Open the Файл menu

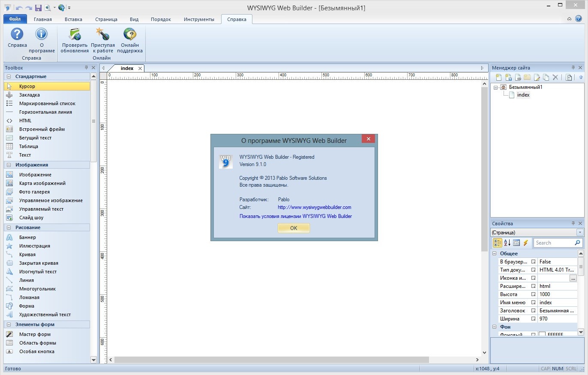[15, 19]
